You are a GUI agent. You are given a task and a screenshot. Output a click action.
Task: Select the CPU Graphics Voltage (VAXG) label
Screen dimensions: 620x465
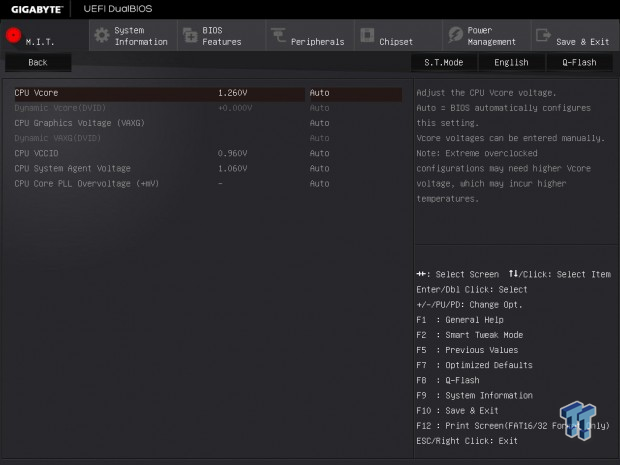click(79, 123)
